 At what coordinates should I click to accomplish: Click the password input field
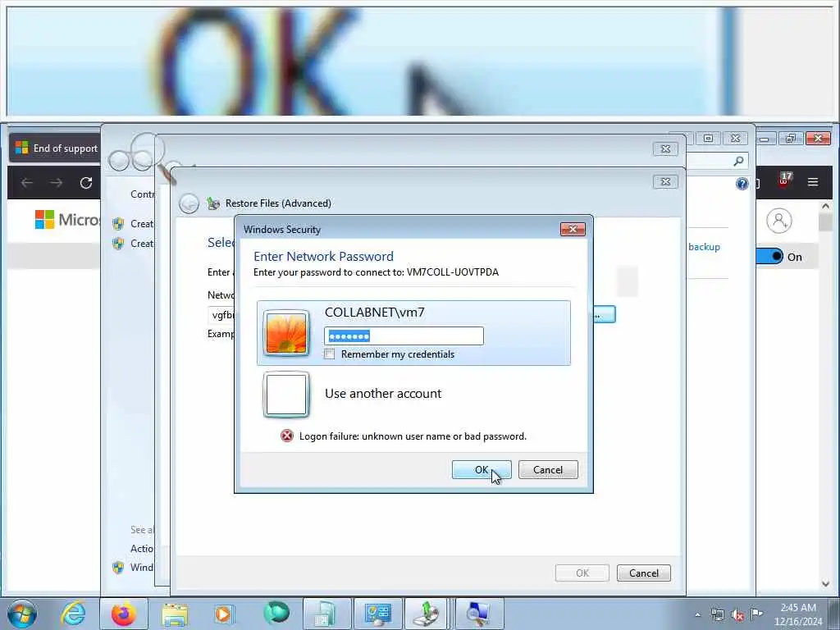(x=404, y=336)
